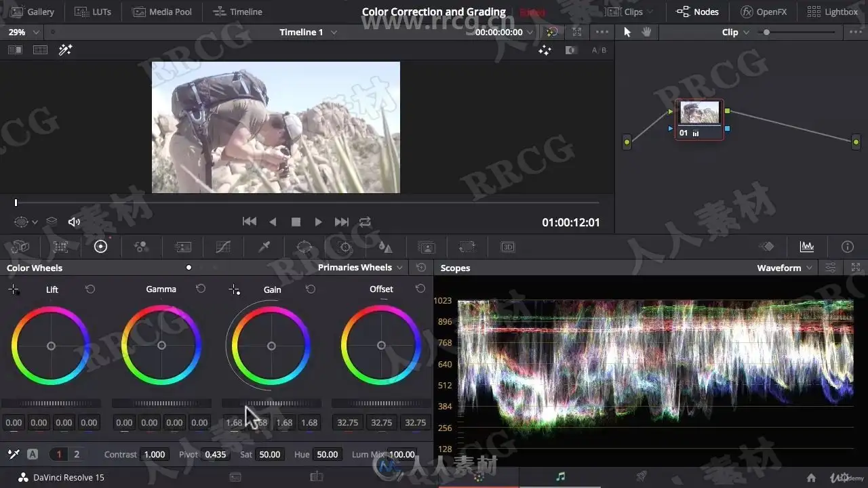868x488 pixels.
Task: Open the LUTs panel
Action: (92, 12)
